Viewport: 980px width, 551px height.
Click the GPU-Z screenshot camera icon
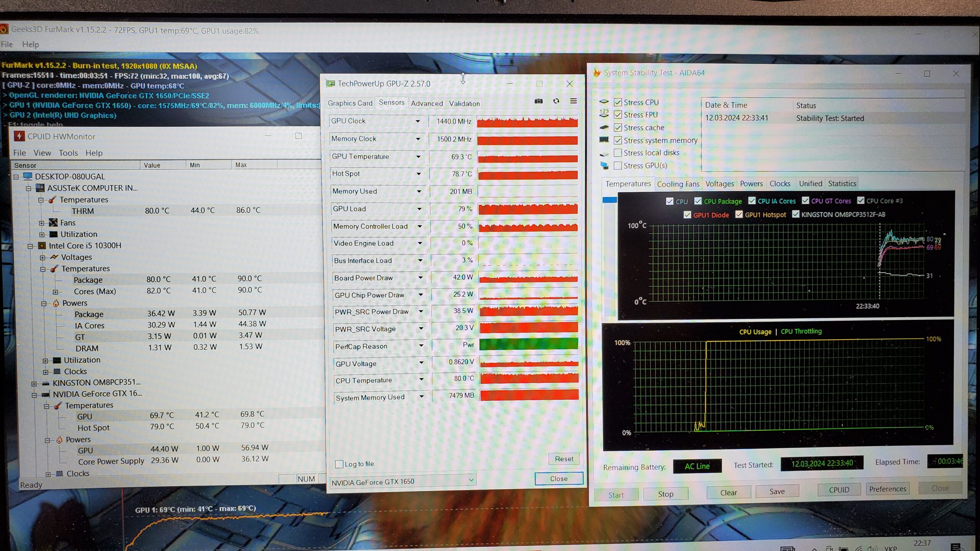coord(539,101)
